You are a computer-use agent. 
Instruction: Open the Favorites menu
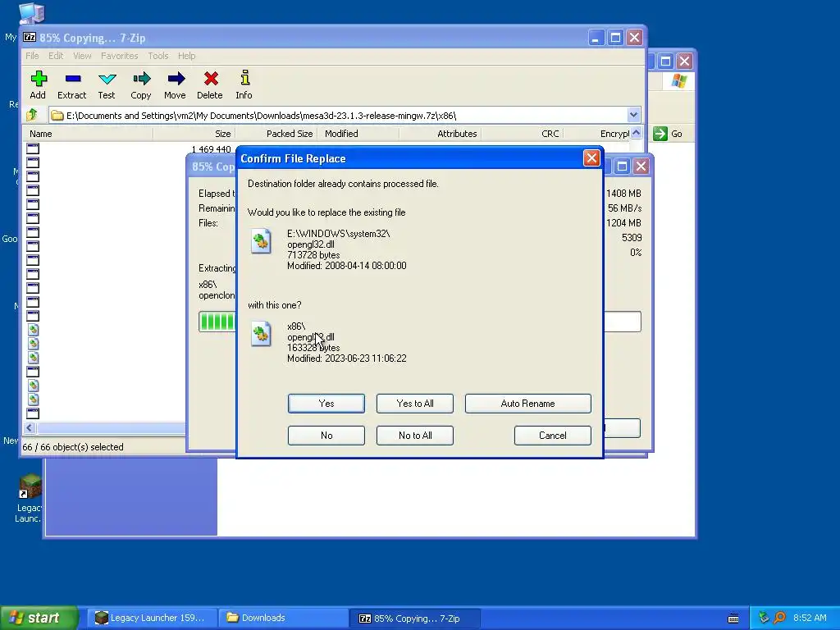point(120,56)
